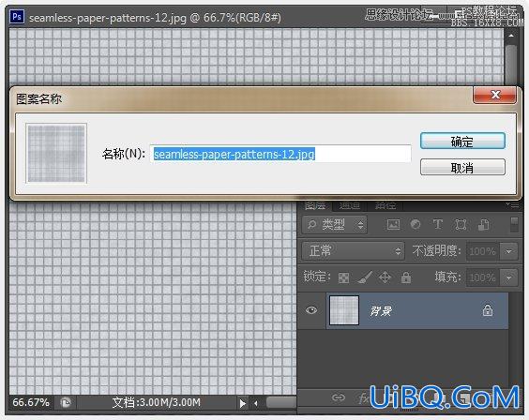
Task: Click the pattern preview thumbnail in dialog
Action: [x=56, y=154]
